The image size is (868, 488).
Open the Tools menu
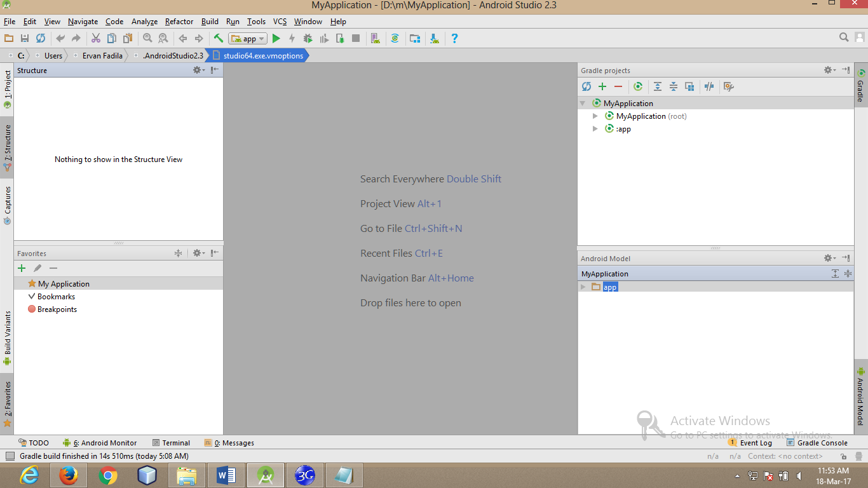[x=257, y=22]
